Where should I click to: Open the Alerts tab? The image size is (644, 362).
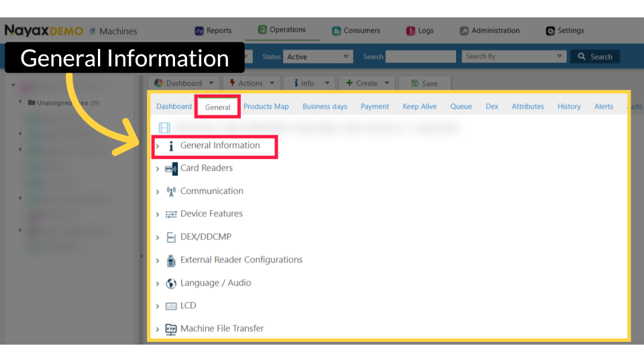click(603, 107)
